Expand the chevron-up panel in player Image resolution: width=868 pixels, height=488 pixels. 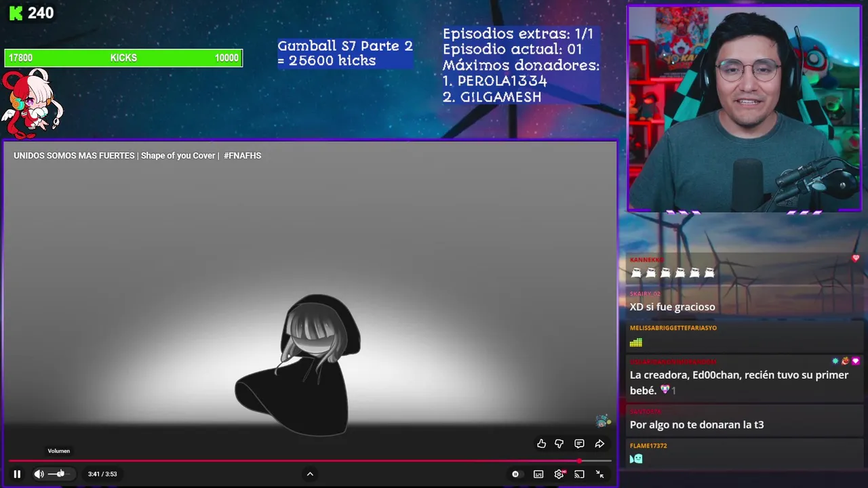(310, 474)
